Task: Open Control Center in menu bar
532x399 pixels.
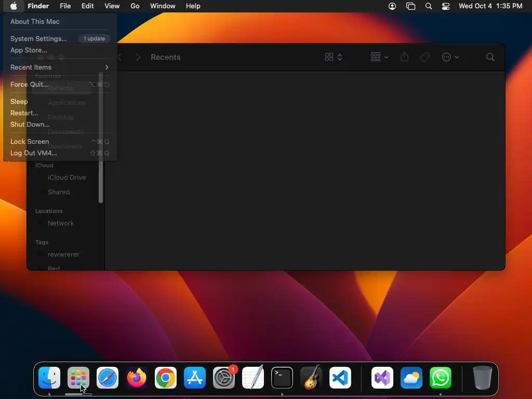Action: tap(445, 6)
